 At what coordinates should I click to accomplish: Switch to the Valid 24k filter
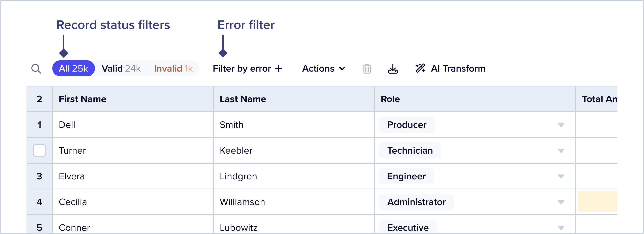pos(121,68)
